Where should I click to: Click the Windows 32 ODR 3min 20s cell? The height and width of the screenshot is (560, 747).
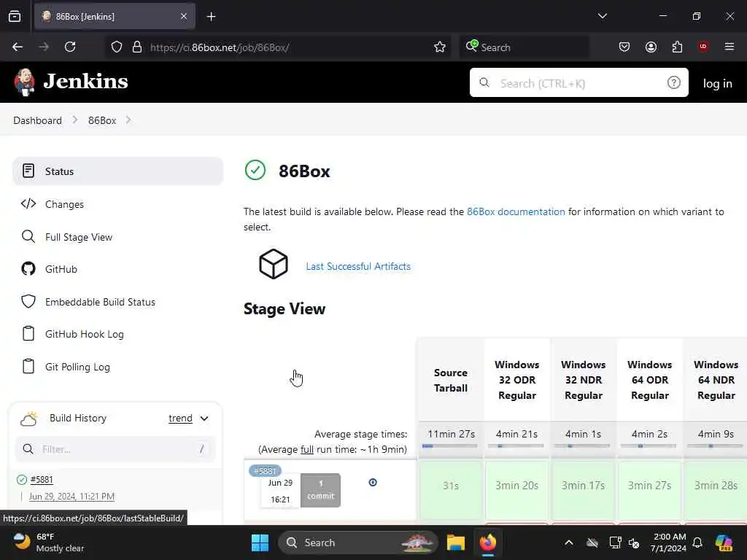pos(517,489)
